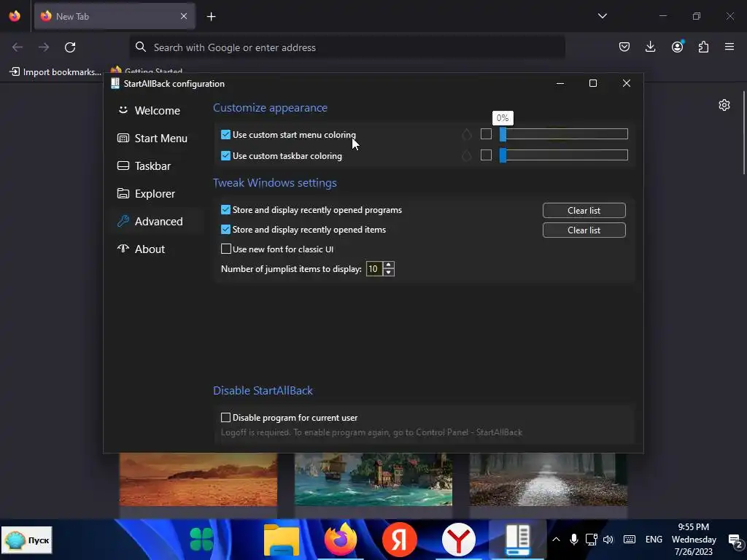Open the green clover taskbar app
This screenshot has width=747, height=560.
201,540
